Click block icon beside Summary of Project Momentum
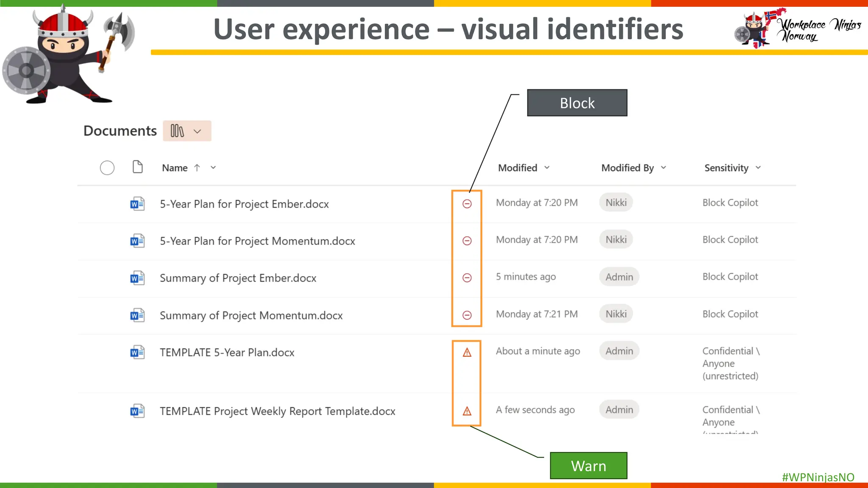This screenshot has width=868, height=488. [x=467, y=315]
